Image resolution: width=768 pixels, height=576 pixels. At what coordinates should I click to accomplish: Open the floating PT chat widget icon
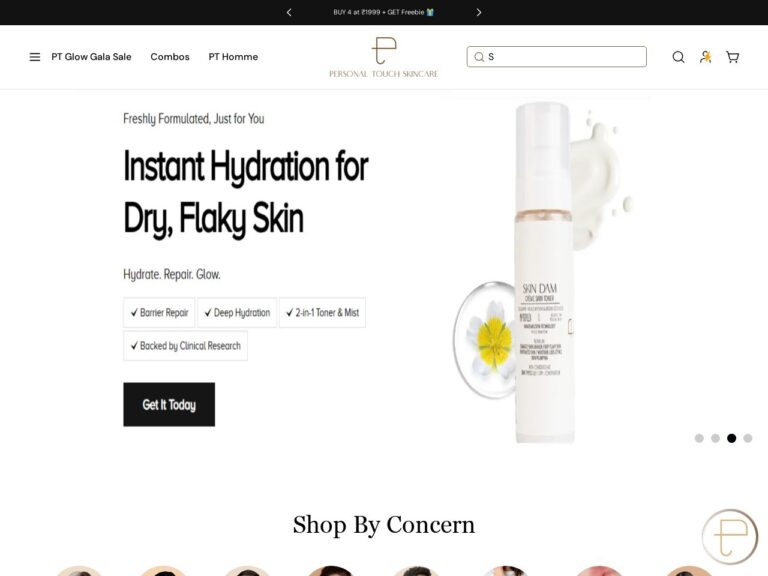pos(730,536)
